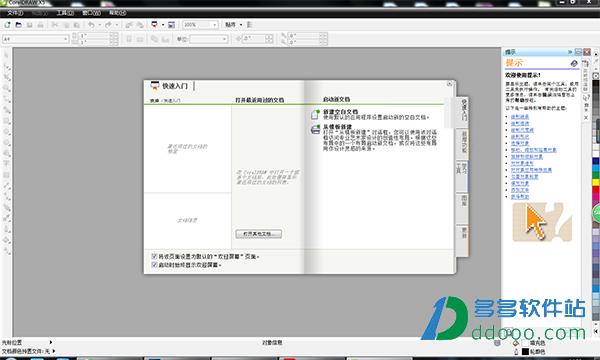Image resolution: width=600 pixels, height=360 pixels.
Task: Click the Save disk toolbar icon
Action: click(x=29, y=25)
